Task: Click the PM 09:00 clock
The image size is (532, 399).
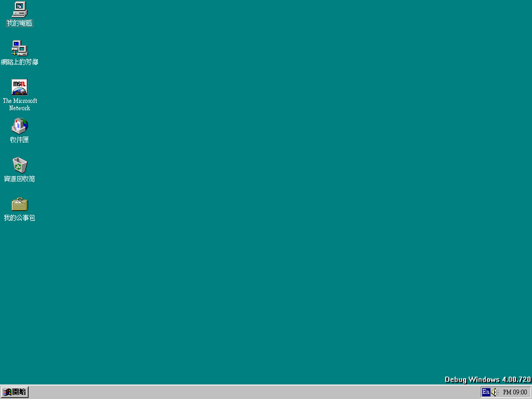Action: click(x=515, y=392)
